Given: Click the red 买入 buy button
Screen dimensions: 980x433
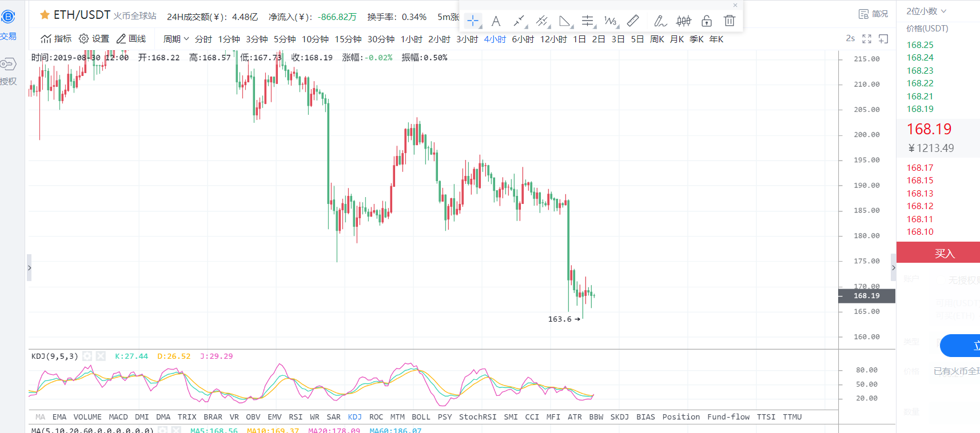Looking at the screenshot, I should coord(938,252).
